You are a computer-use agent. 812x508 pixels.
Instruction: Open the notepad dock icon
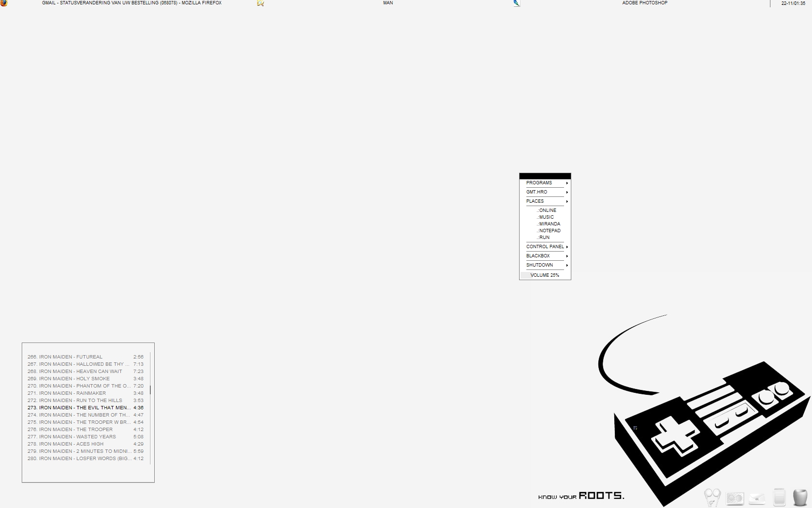779,497
